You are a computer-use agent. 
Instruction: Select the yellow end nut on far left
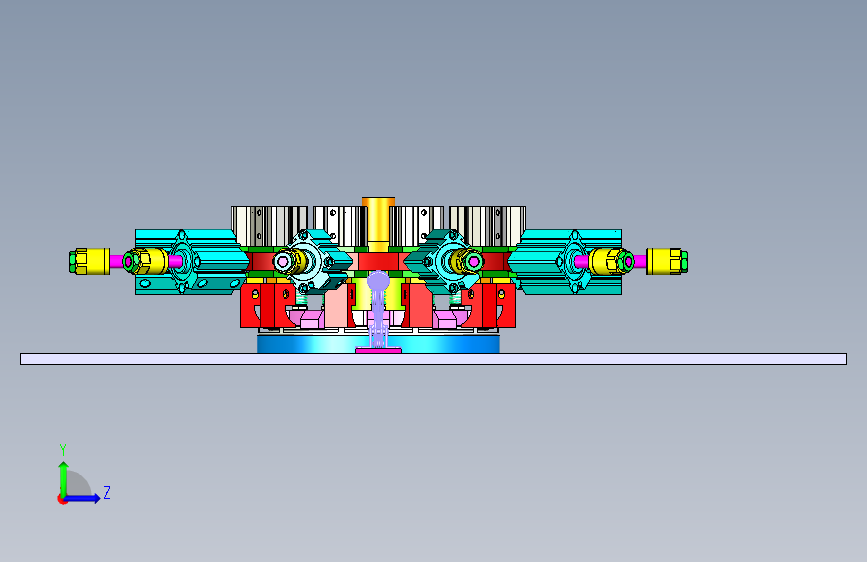pyautogui.click(x=90, y=261)
